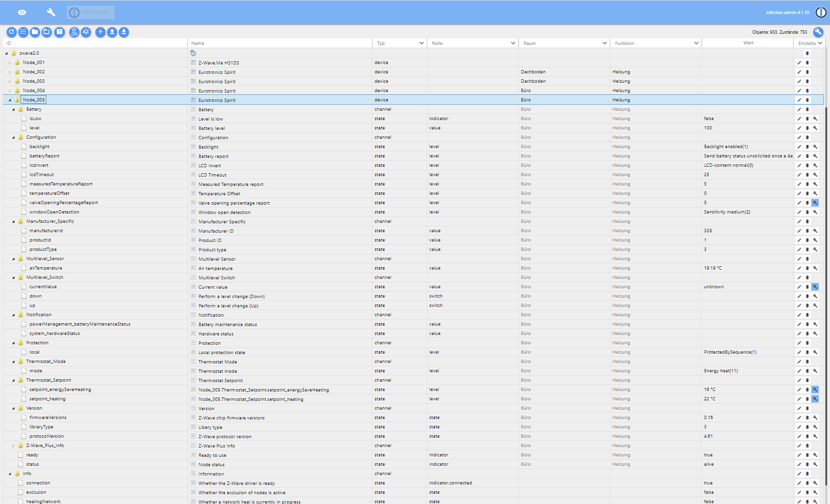Switch to list view with the toolbar icon

(x=23, y=32)
